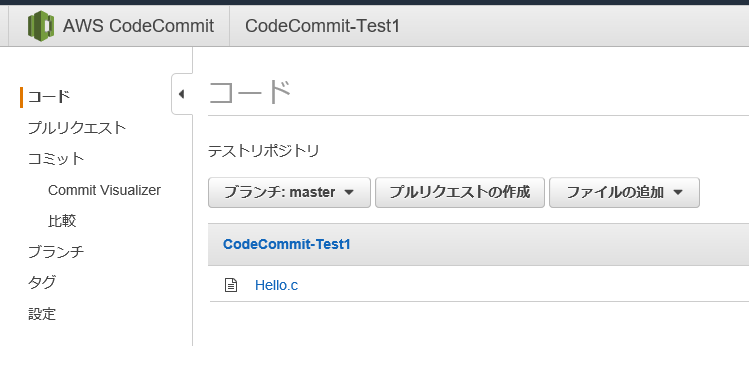
Task: Click the AWS CodeCommit header title
Action: pyautogui.click(x=139, y=26)
